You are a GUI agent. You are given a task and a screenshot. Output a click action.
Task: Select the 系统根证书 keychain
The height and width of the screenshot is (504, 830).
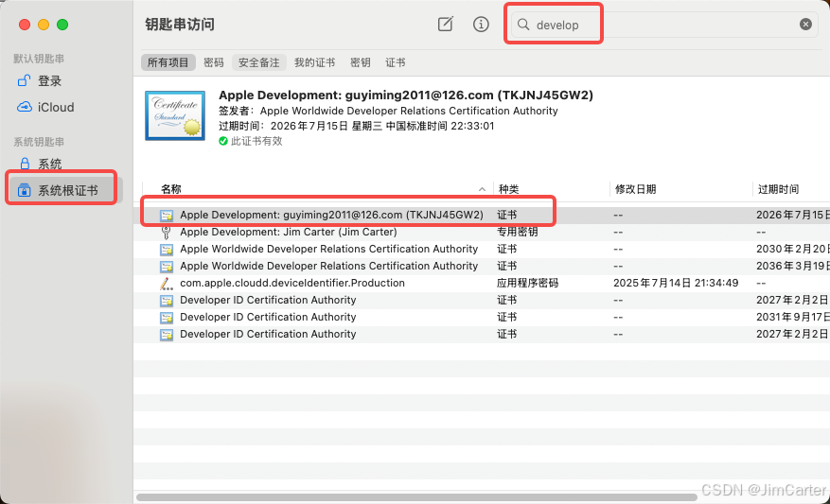[x=66, y=190]
